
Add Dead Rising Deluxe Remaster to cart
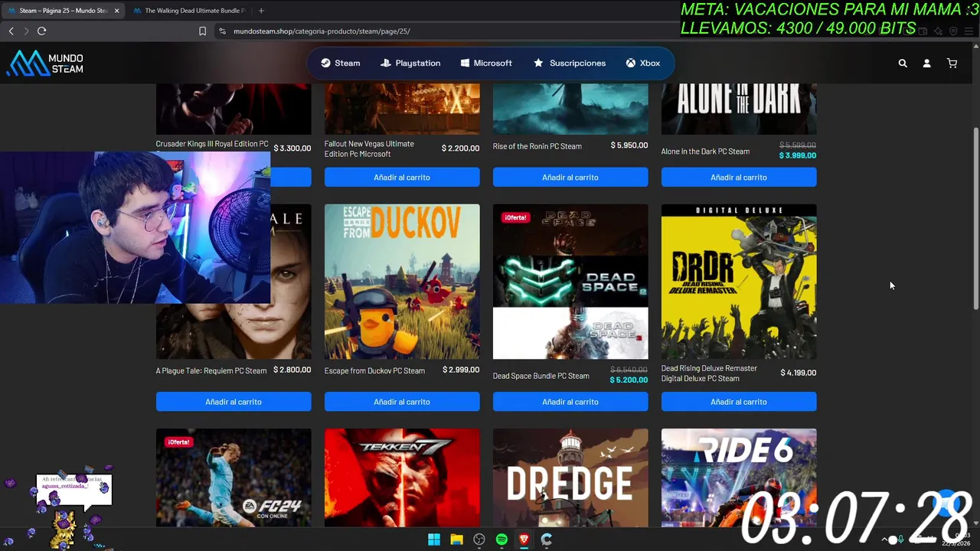coord(739,402)
